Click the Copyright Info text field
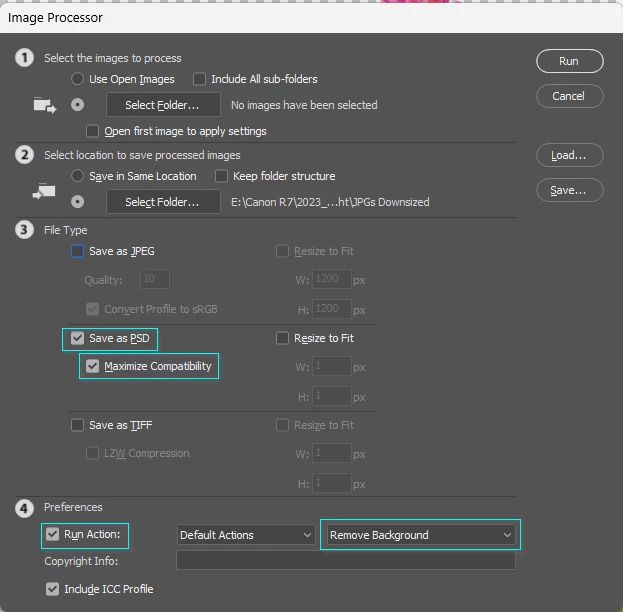The height and width of the screenshot is (612, 623). 346,560
